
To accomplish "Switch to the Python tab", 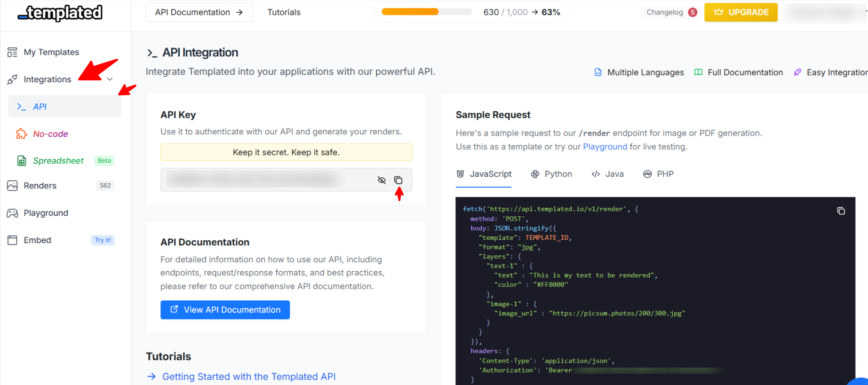I will coord(551,174).
